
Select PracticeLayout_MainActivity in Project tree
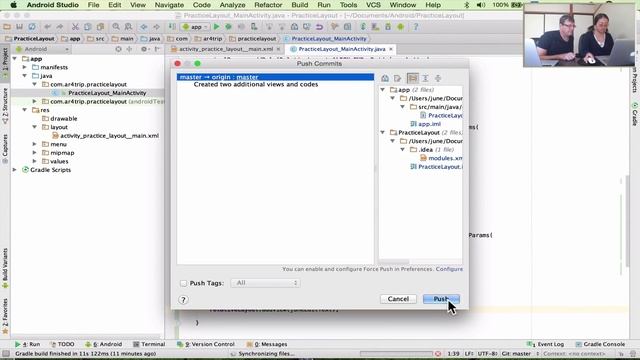click(x=107, y=93)
